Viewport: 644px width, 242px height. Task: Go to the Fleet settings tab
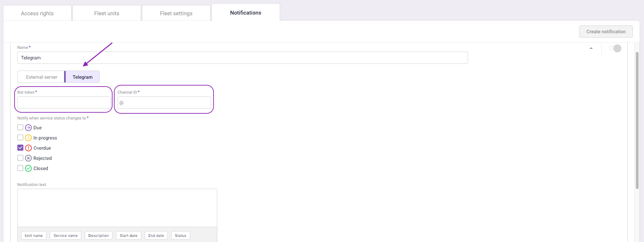(x=176, y=13)
